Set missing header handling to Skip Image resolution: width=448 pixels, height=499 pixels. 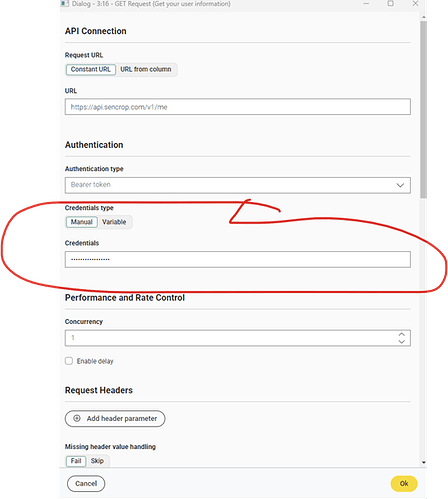click(x=97, y=461)
